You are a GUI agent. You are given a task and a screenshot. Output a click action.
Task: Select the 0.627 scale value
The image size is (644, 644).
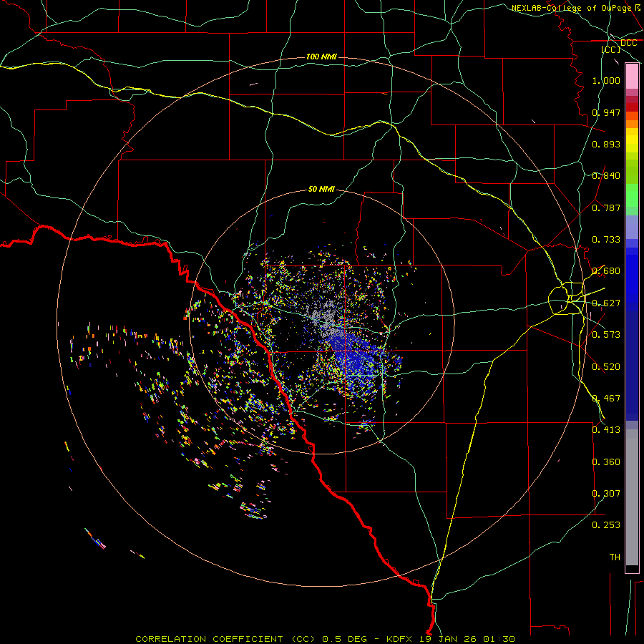[x=606, y=303]
